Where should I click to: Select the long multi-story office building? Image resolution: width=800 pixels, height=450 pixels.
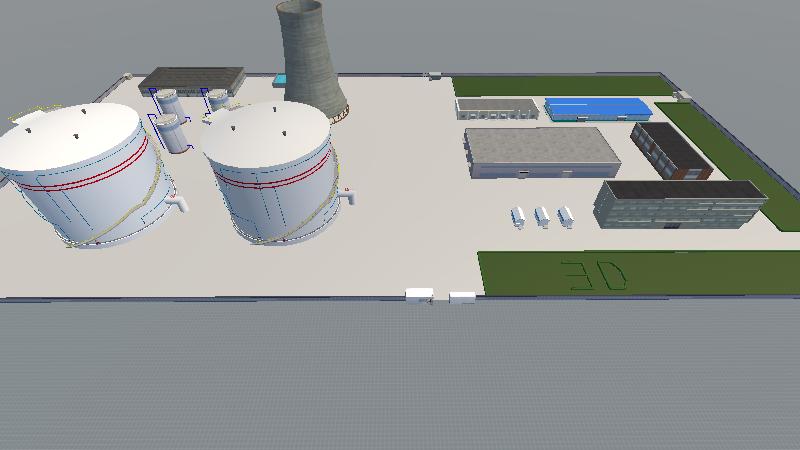(679, 203)
